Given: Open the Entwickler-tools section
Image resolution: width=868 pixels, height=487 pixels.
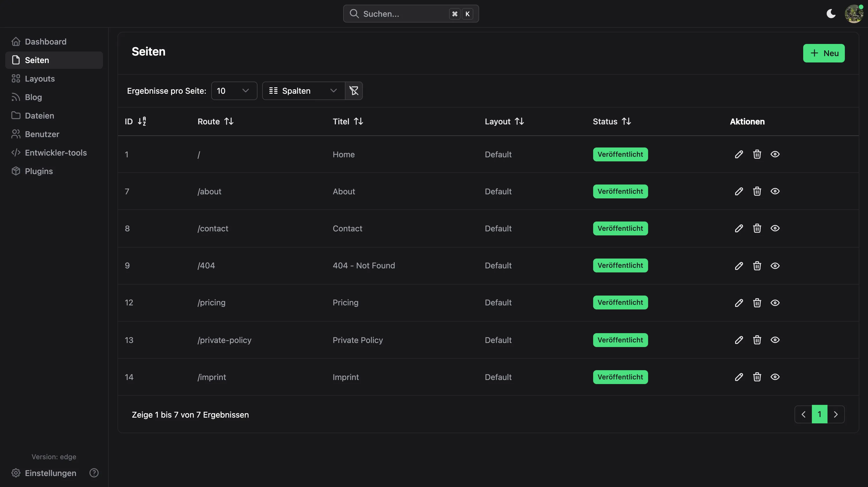Looking at the screenshot, I should click(x=56, y=153).
